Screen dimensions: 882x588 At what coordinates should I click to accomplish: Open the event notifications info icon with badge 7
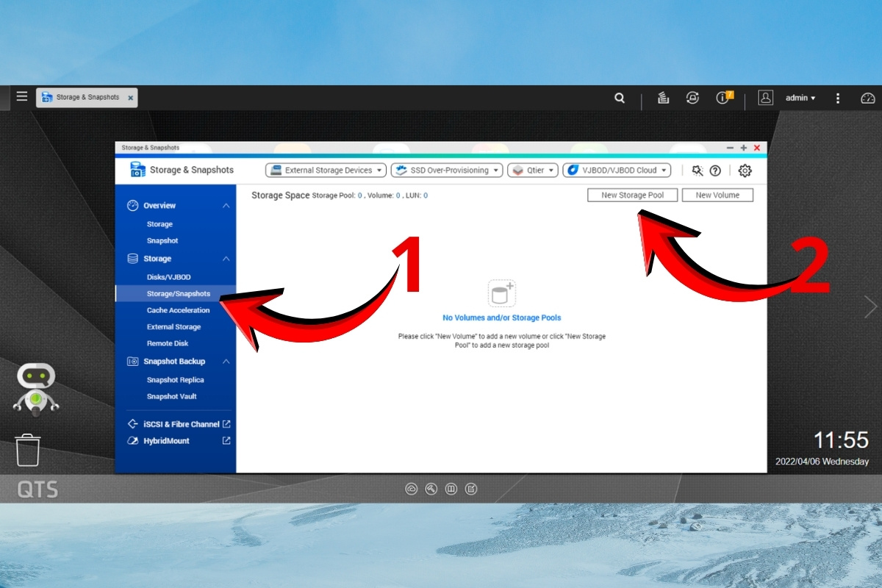pos(725,97)
